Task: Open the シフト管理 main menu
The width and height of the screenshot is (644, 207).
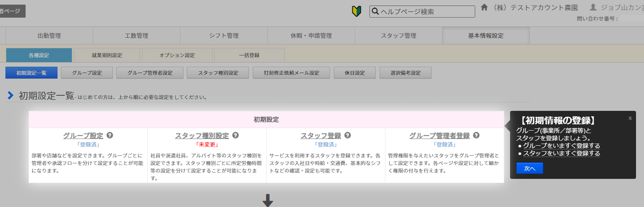Action: pyautogui.click(x=224, y=36)
